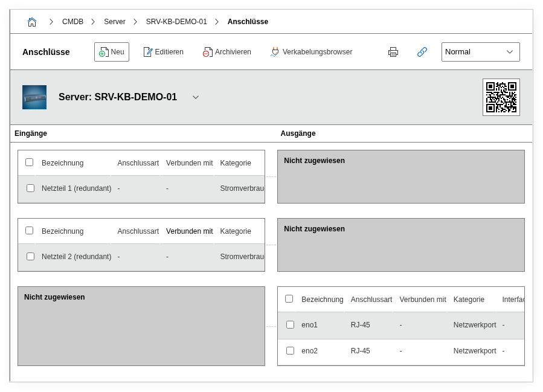Click the home icon in breadcrumb
The height and width of the screenshot is (392, 543).
tap(32, 22)
